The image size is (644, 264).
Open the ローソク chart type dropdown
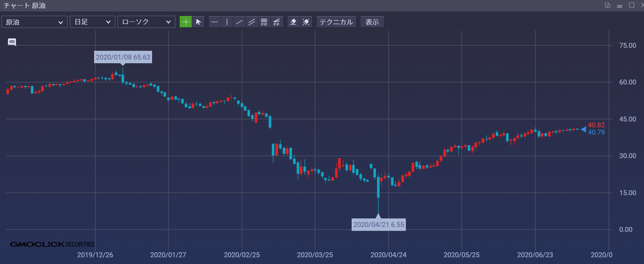click(x=146, y=22)
